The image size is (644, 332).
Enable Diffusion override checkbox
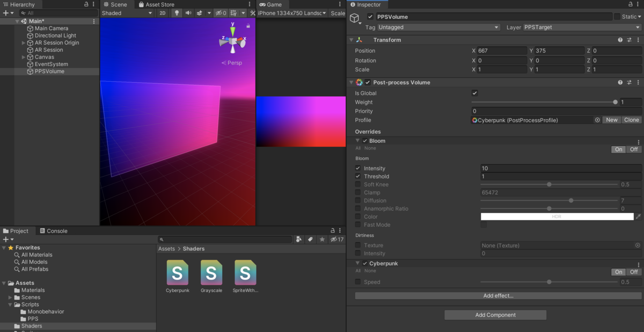(x=358, y=200)
